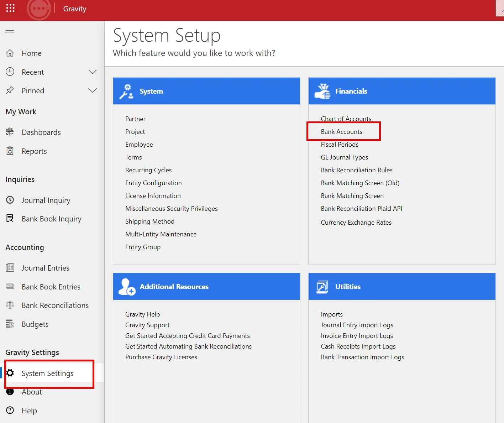Click the Journal Inquiry clock icon

click(10, 200)
